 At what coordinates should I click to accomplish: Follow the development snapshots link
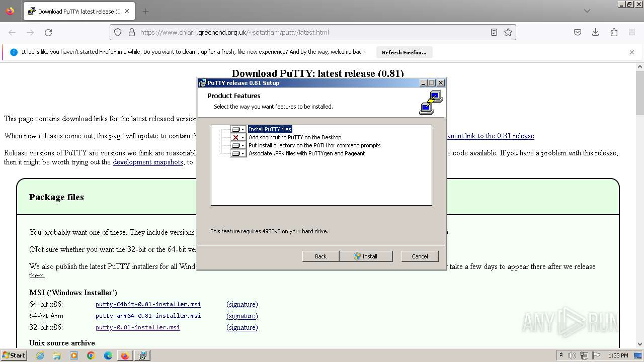[148, 162]
